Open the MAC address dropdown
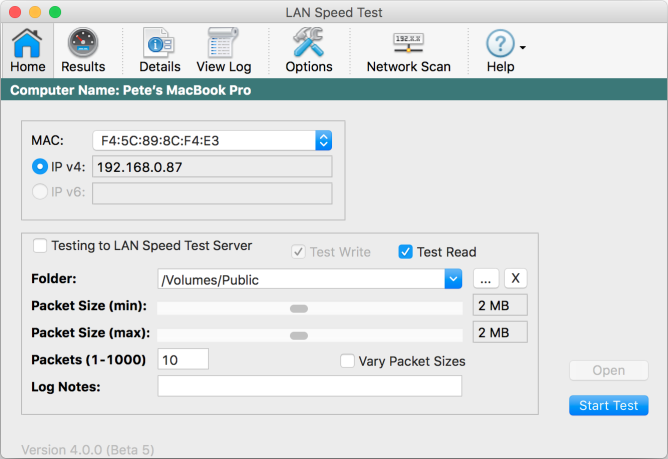The height and width of the screenshot is (459, 668). [323, 140]
